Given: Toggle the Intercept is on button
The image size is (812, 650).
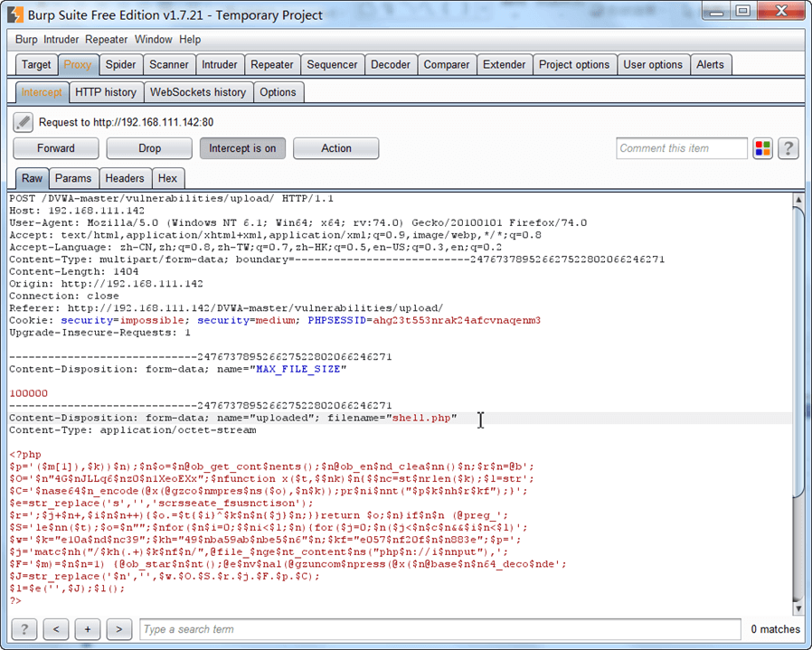Looking at the screenshot, I should [x=242, y=148].
